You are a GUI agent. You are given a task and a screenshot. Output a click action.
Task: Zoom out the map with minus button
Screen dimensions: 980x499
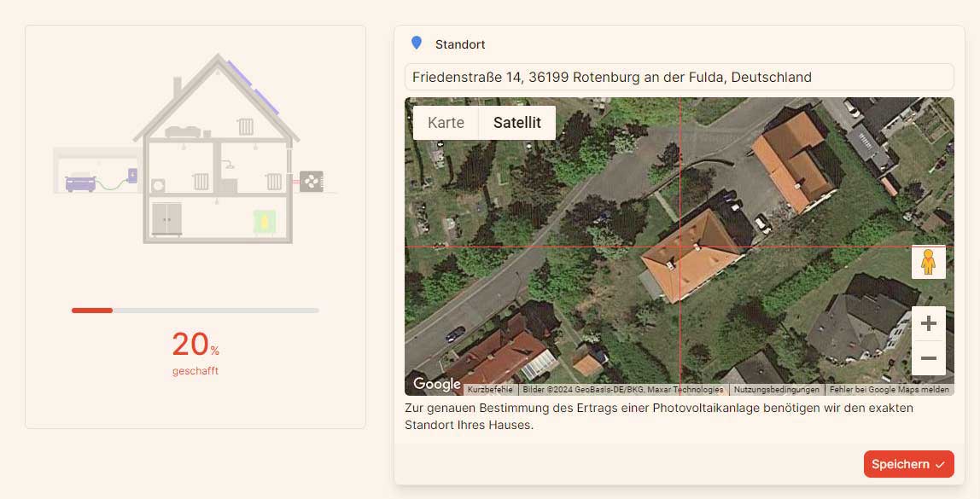pyautogui.click(x=928, y=358)
